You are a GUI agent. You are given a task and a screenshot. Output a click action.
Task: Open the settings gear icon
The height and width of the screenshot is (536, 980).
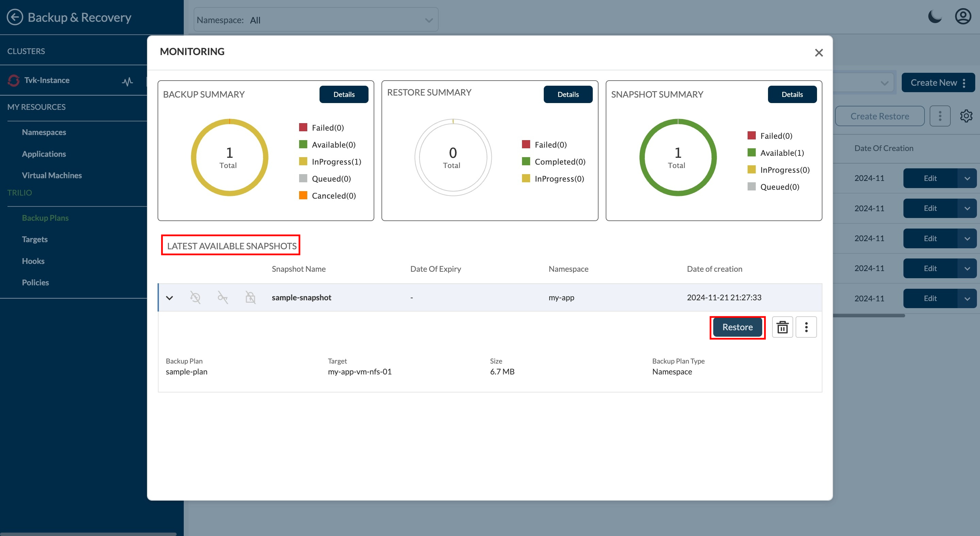click(x=966, y=116)
